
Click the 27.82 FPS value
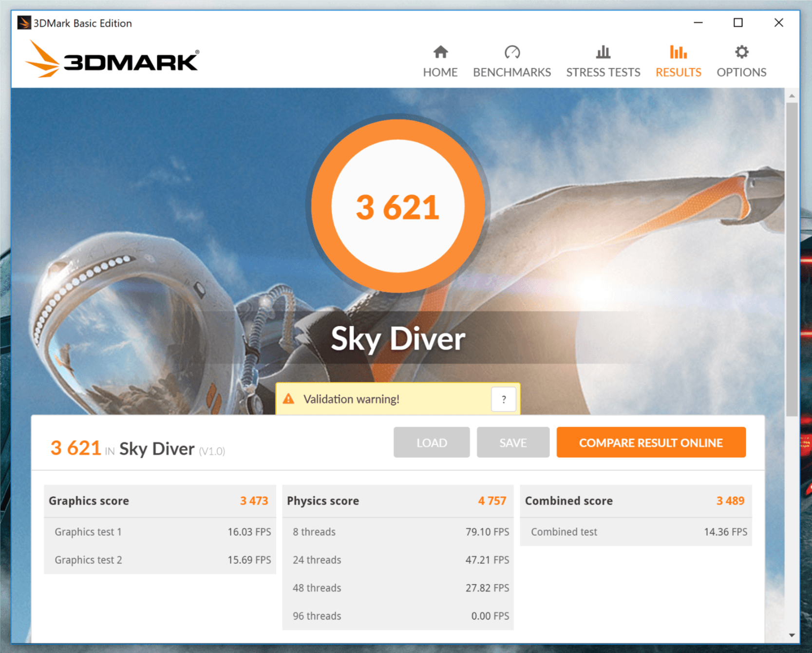487,588
